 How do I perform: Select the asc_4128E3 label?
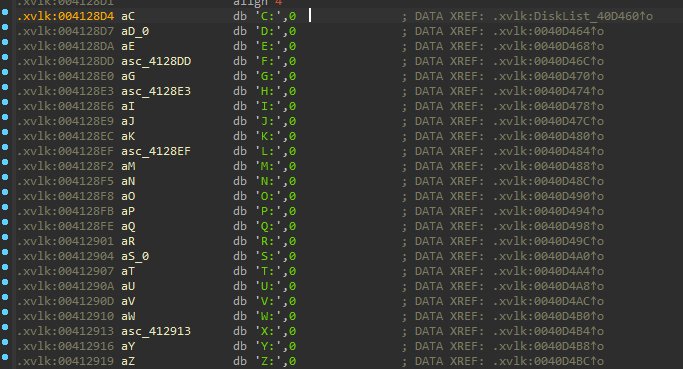tap(156, 91)
